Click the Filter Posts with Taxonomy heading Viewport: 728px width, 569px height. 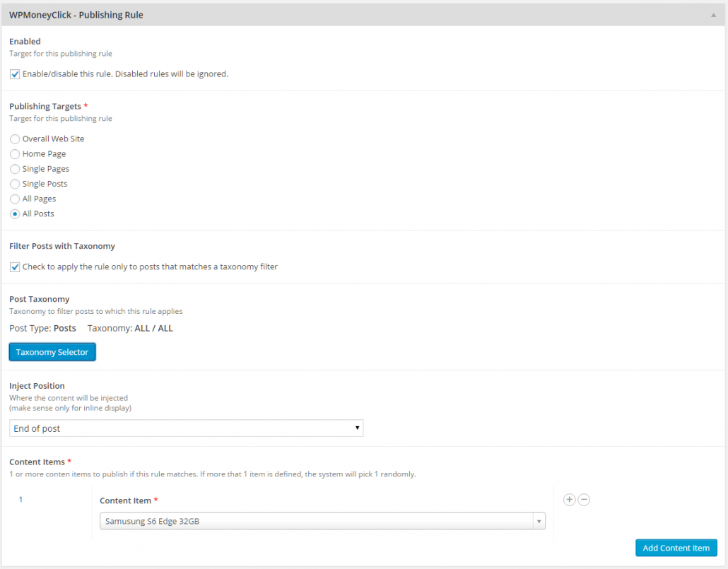(x=62, y=246)
